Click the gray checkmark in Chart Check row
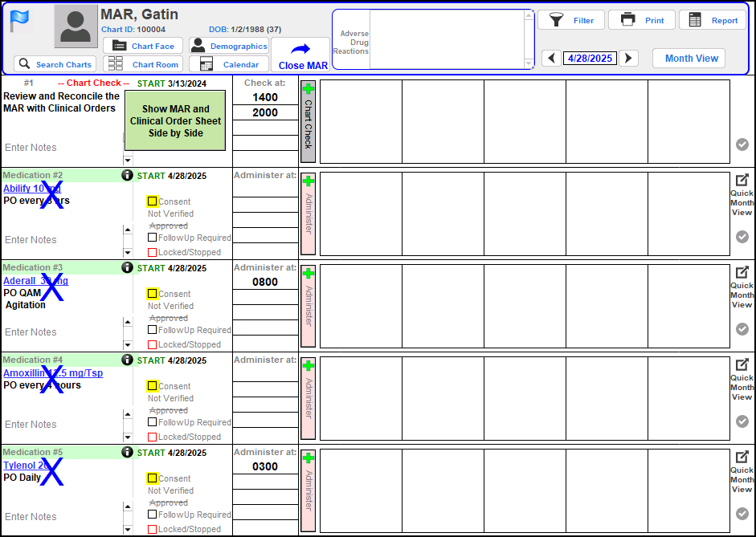Screen dimensions: 756x537 742,144
